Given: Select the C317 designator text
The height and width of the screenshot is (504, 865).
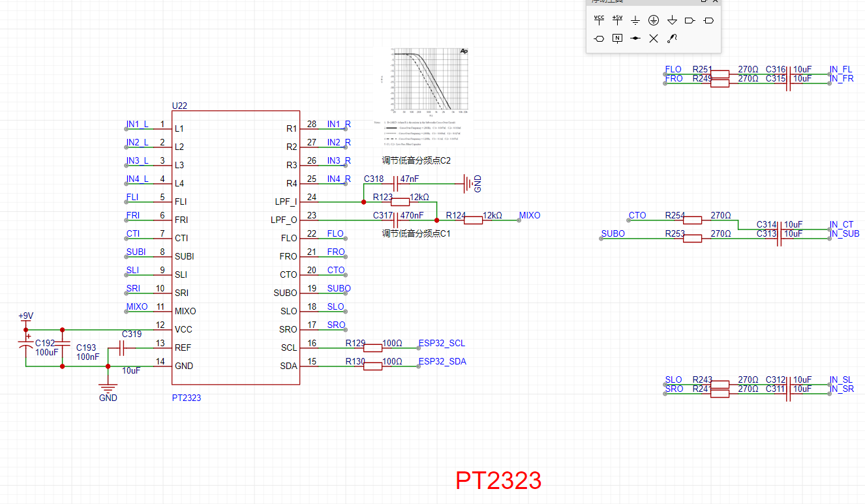Looking at the screenshot, I should pos(383,215).
